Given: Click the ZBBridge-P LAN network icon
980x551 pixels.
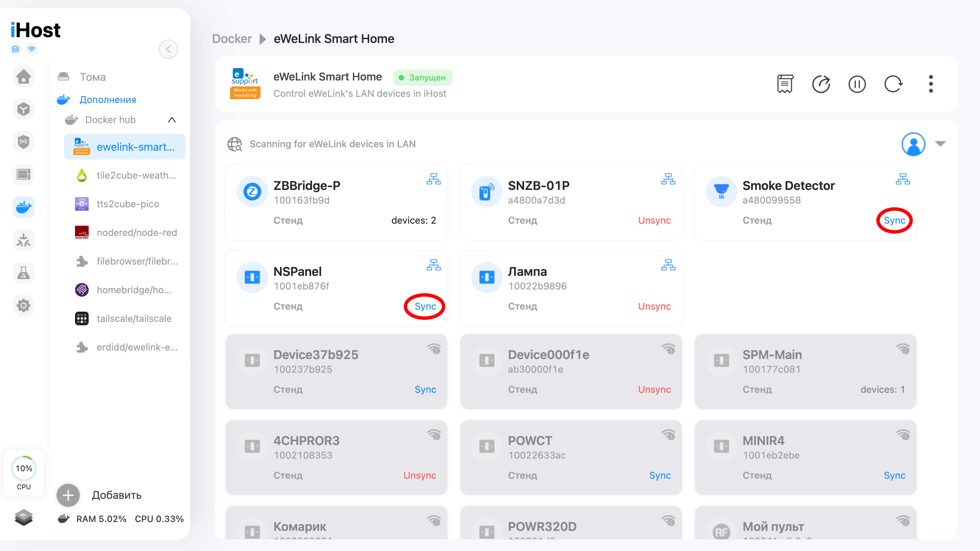Looking at the screenshot, I should pos(433,179).
